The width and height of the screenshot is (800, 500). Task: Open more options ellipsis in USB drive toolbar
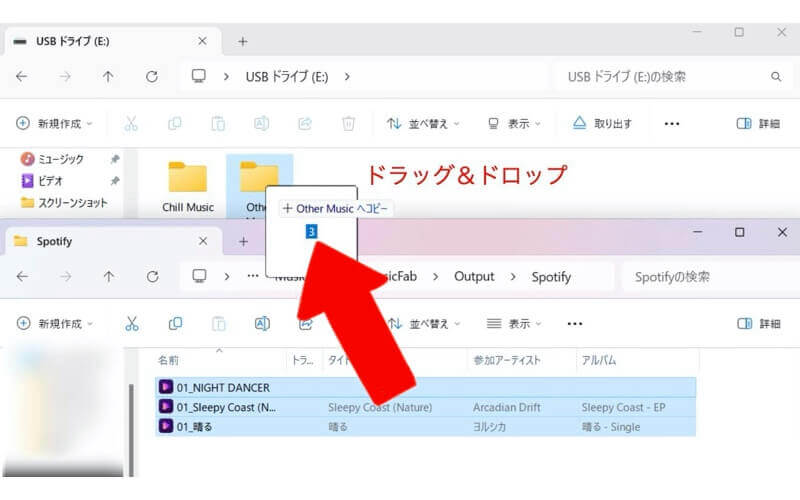point(672,123)
